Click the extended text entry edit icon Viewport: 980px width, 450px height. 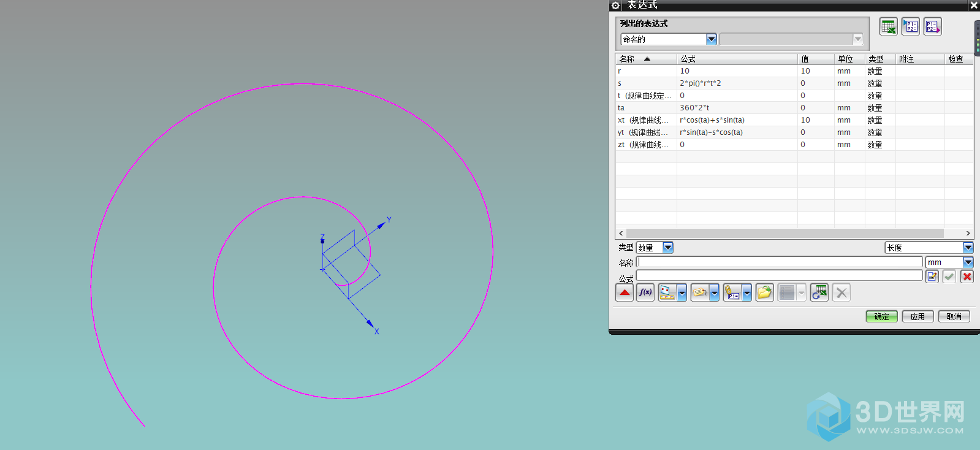[x=932, y=276]
